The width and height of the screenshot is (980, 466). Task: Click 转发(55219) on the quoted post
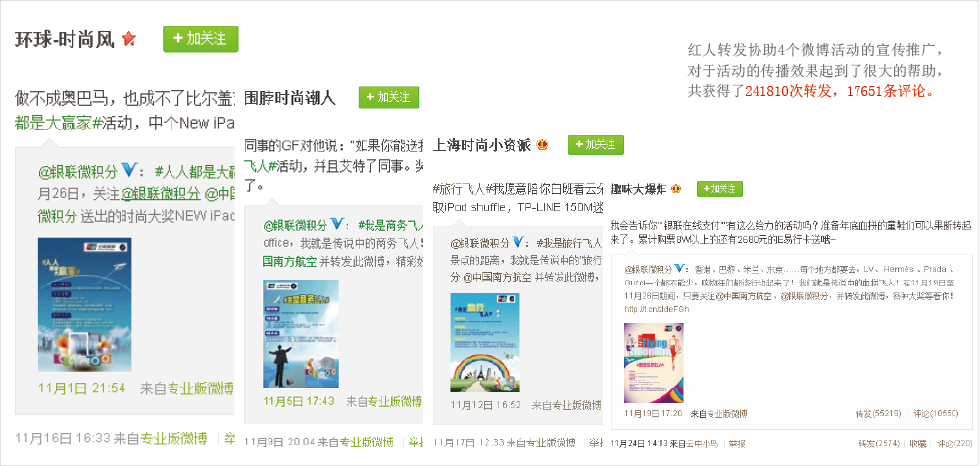(x=877, y=413)
